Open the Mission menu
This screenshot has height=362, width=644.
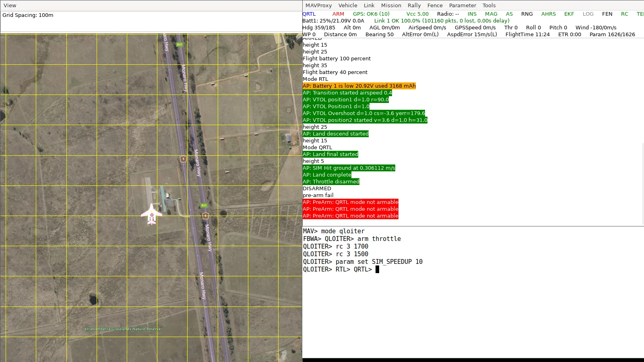pos(391,5)
